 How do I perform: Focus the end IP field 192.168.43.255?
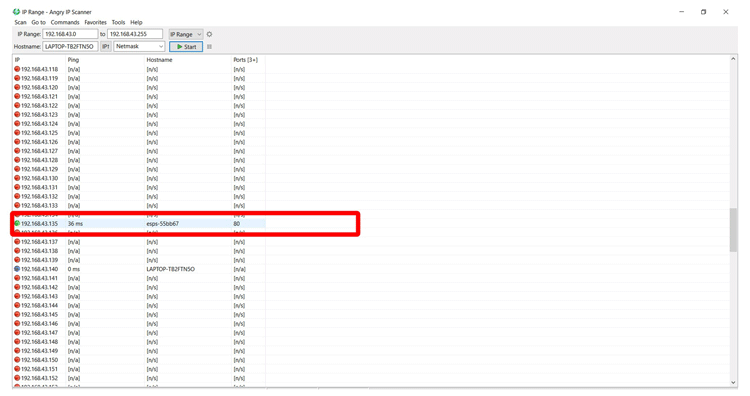[x=135, y=34]
